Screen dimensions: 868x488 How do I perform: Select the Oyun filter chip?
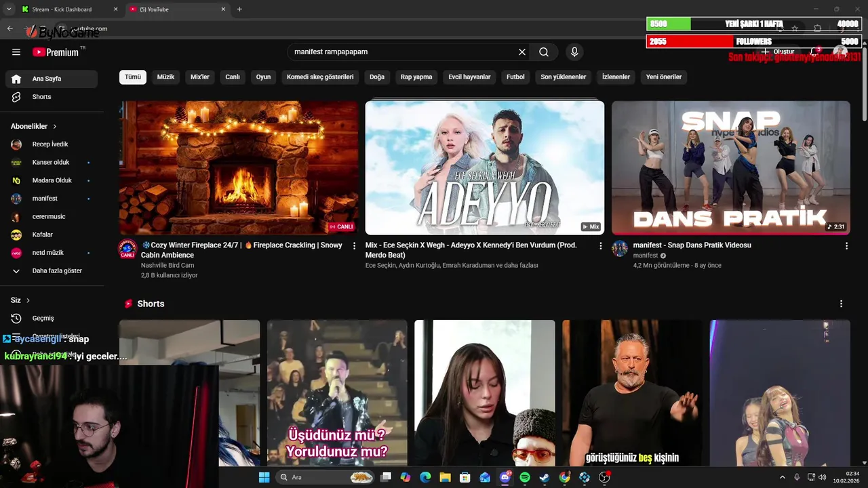[263, 77]
